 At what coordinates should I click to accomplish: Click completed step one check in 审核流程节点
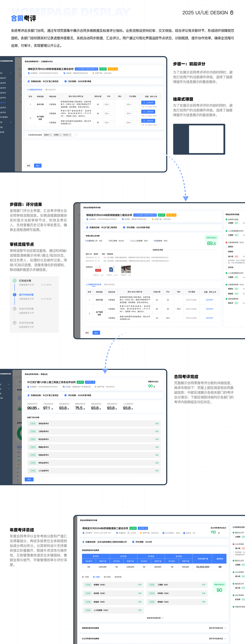tap(15, 281)
